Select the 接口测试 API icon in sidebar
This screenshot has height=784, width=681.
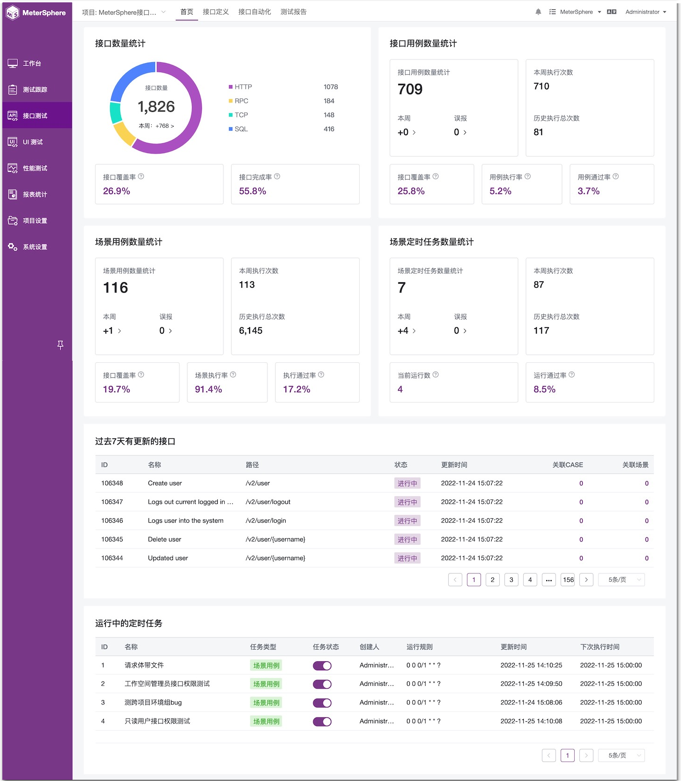(x=13, y=116)
